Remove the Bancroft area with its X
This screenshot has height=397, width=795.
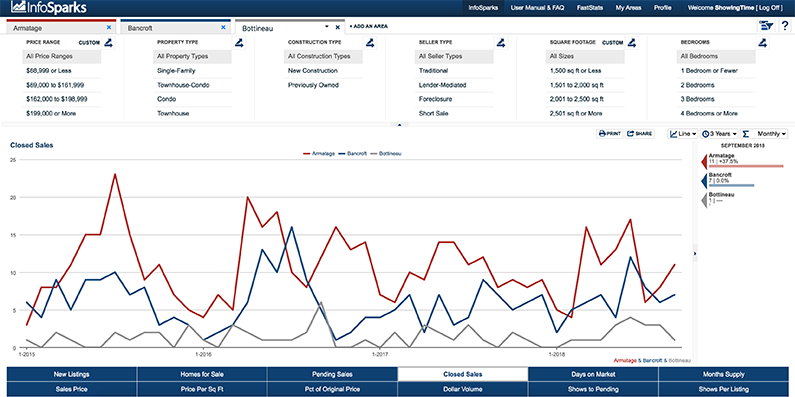223,27
